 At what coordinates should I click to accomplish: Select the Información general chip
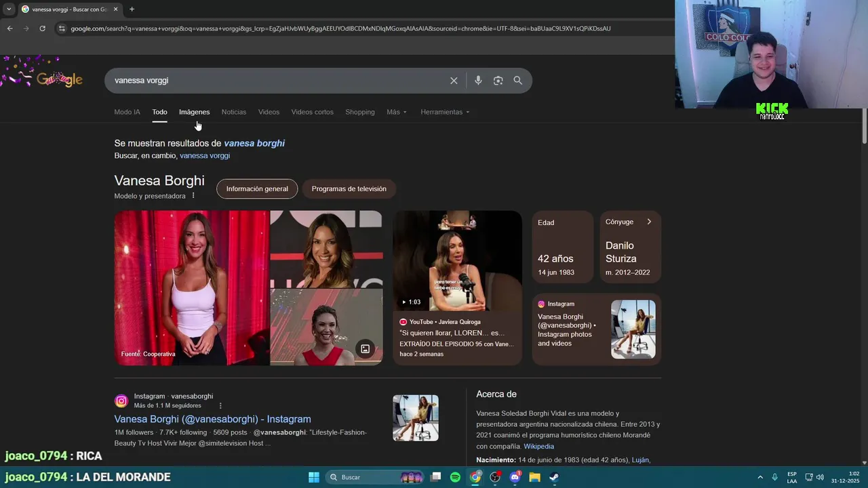coord(257,189)
